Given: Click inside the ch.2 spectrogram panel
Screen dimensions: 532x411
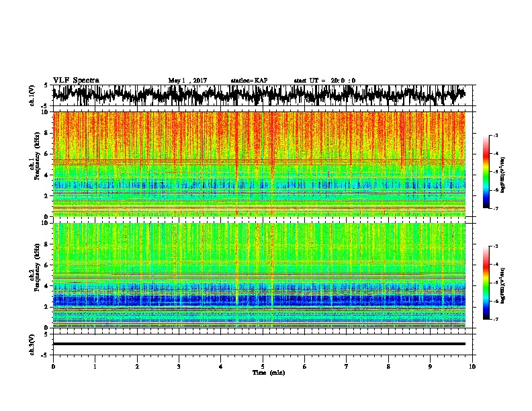Looking at the screenshot, I should coord(259,275).
